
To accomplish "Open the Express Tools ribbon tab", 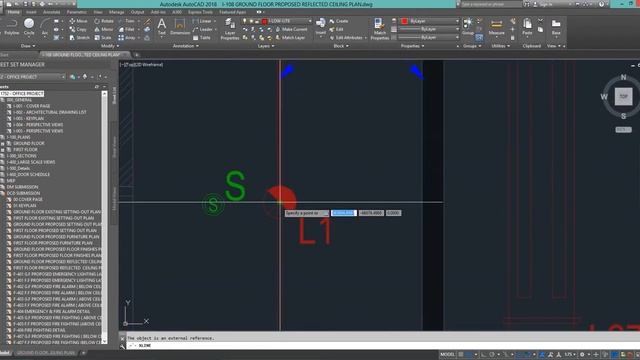I will coord(200,12).
